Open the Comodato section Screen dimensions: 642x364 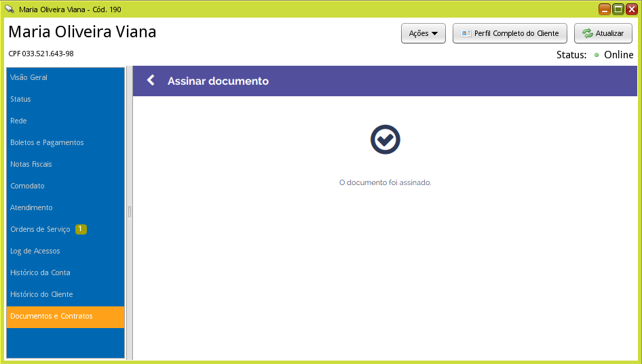click(66, 186)
